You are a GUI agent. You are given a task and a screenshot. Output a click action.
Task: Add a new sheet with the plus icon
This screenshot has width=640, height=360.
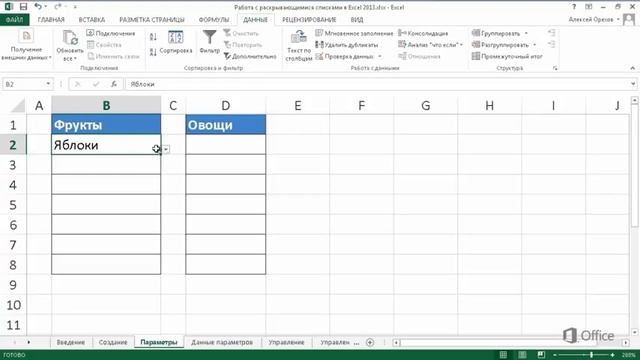(370, 342)
